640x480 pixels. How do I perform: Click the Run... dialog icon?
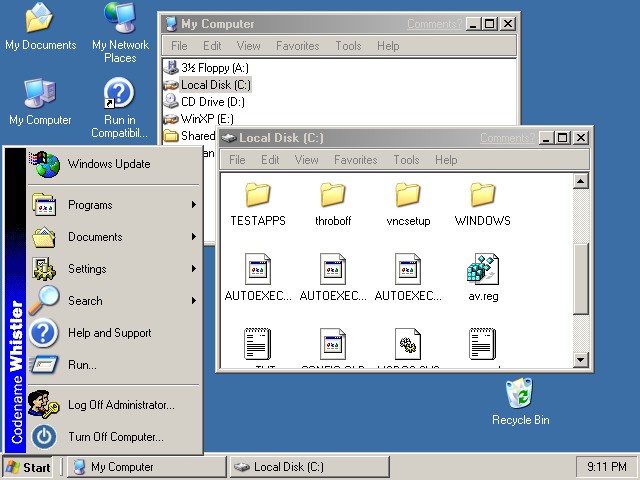44,364
